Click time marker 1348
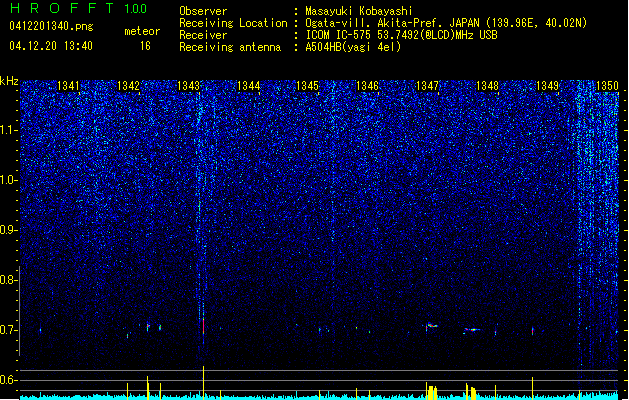 tap(487, 86)
